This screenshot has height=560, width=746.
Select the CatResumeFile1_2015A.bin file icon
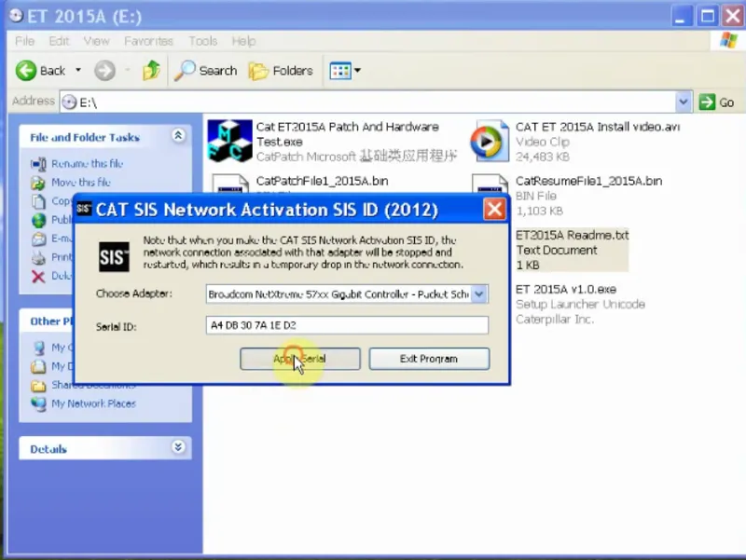(x=490, y=184)
